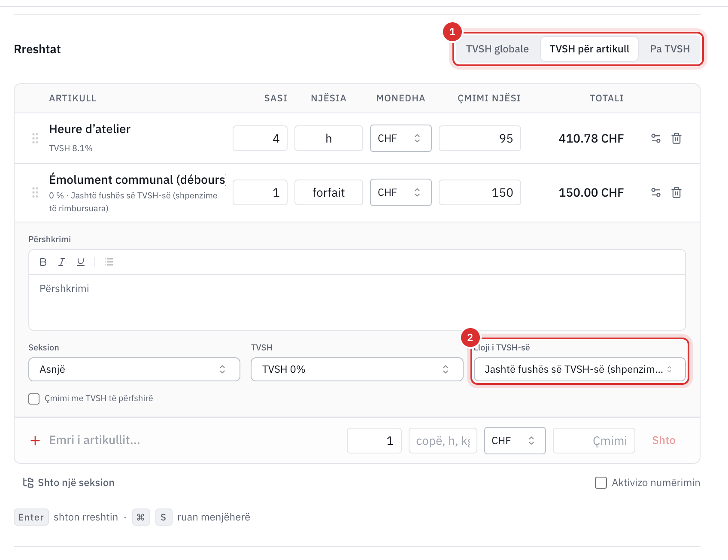Open currency dropdown for Émolument communal

pyautogui.click(x=401, y=192)
